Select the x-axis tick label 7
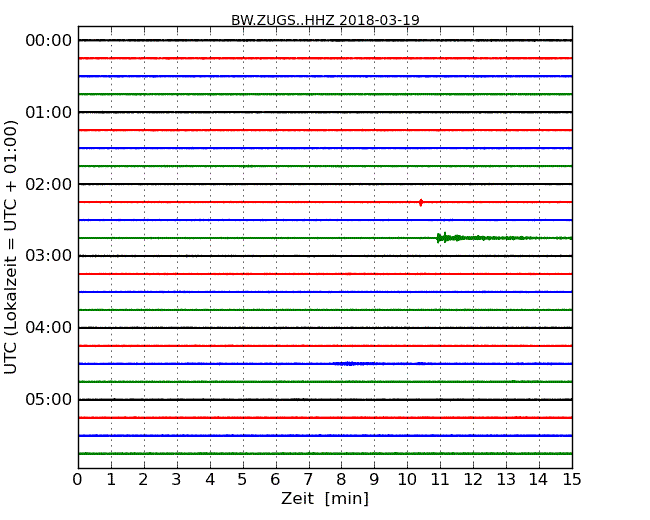Image resolution: width=650 pixels, height=520 pixels. [308, 480]
